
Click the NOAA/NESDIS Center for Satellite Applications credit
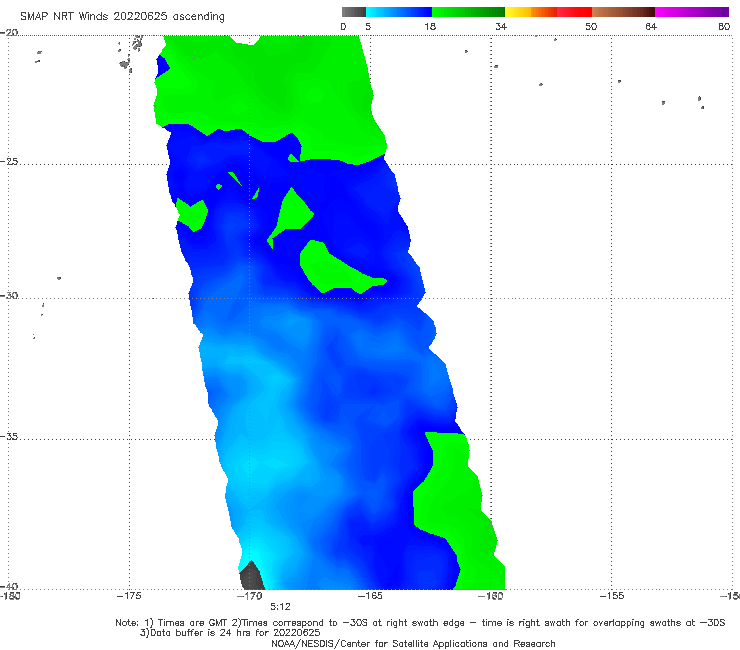[413, 644]
